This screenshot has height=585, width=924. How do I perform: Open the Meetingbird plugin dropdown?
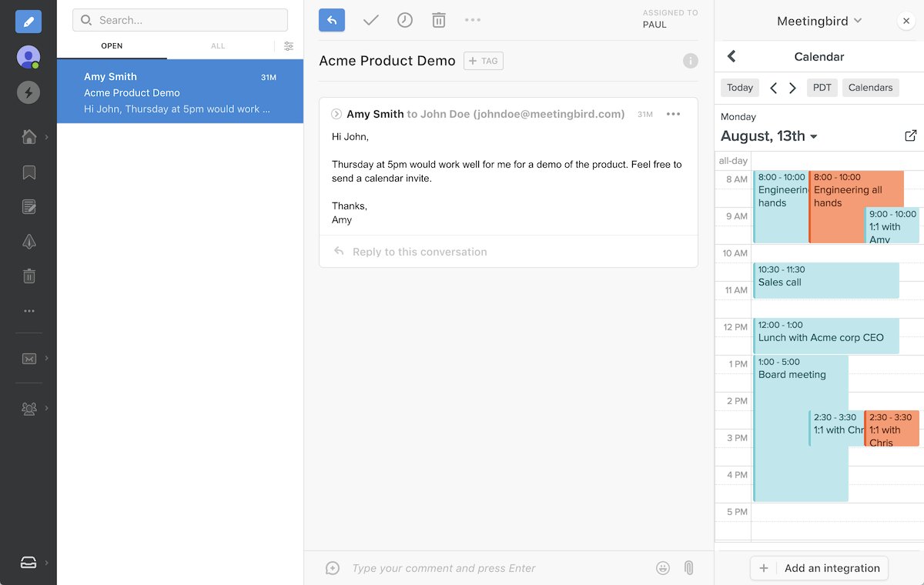(819, 22)
